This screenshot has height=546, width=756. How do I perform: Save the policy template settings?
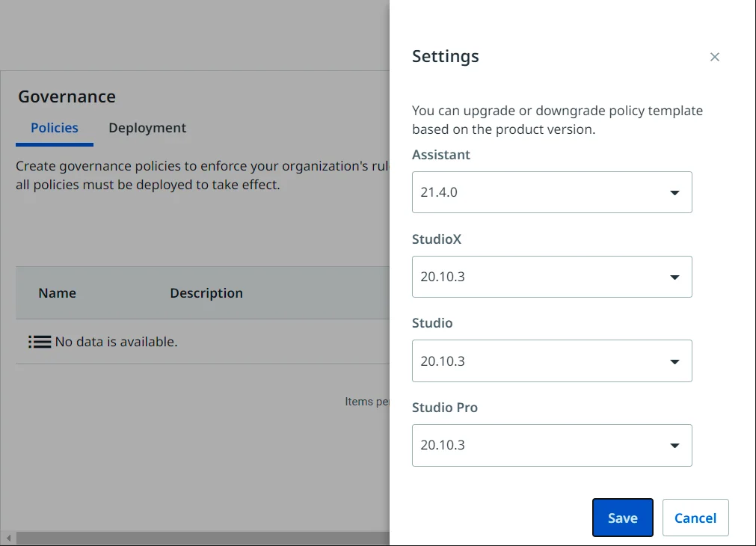622,518
